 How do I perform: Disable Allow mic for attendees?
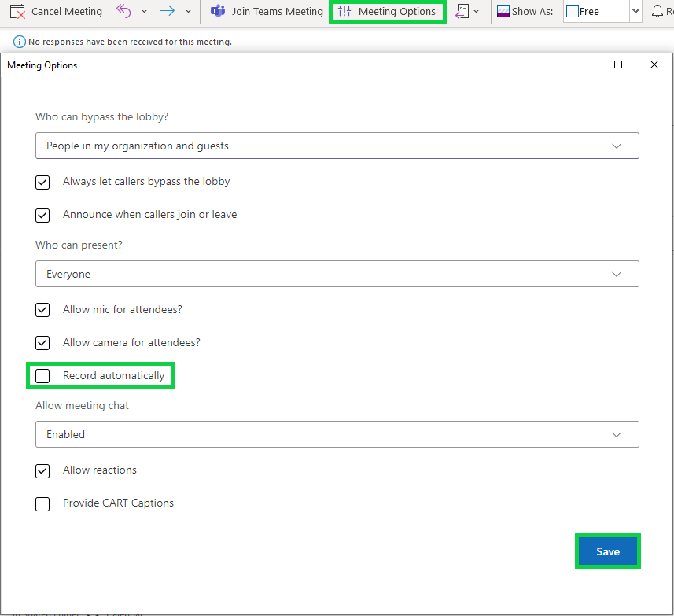[42, 310]
